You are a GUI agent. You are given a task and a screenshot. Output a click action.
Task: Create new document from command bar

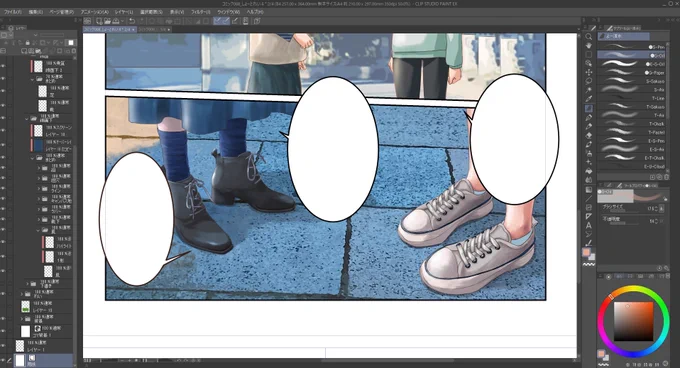point(99,21)
